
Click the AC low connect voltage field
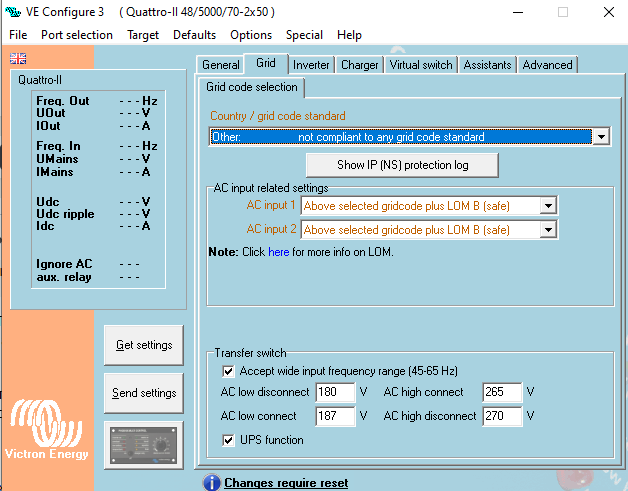click(335, 416)
